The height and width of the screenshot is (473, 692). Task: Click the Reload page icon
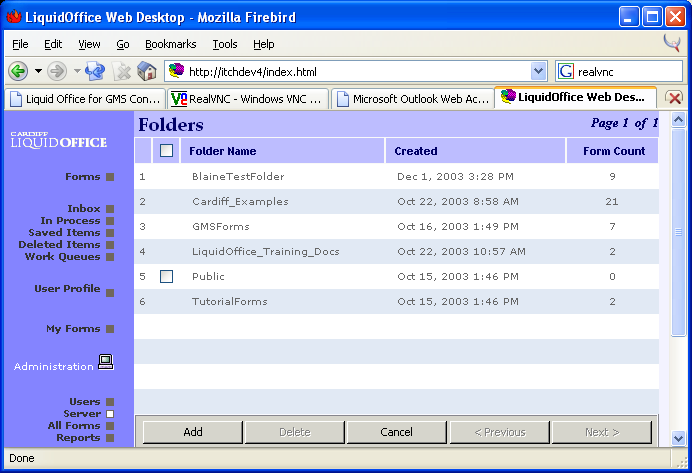[x=96, y=71]
